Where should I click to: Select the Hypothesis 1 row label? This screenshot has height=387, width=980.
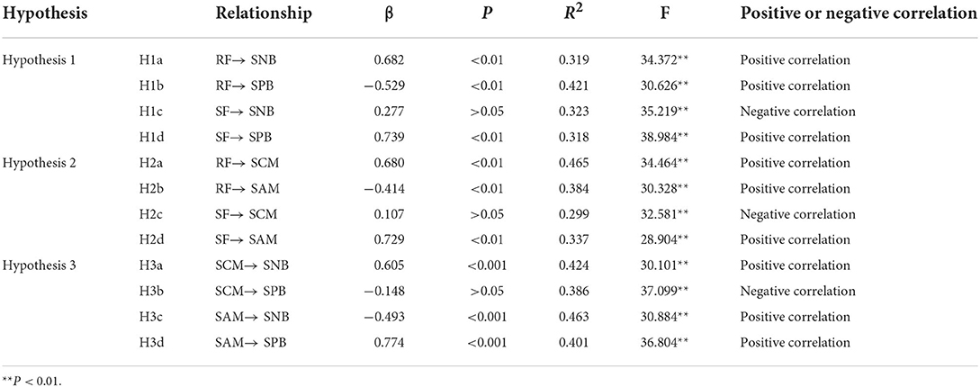point(42,60)
